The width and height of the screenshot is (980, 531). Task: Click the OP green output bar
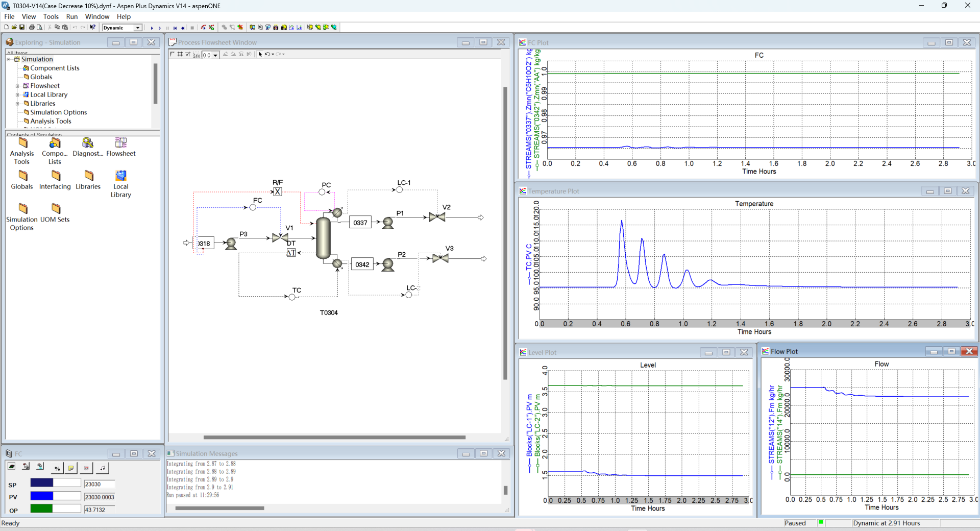41,509
